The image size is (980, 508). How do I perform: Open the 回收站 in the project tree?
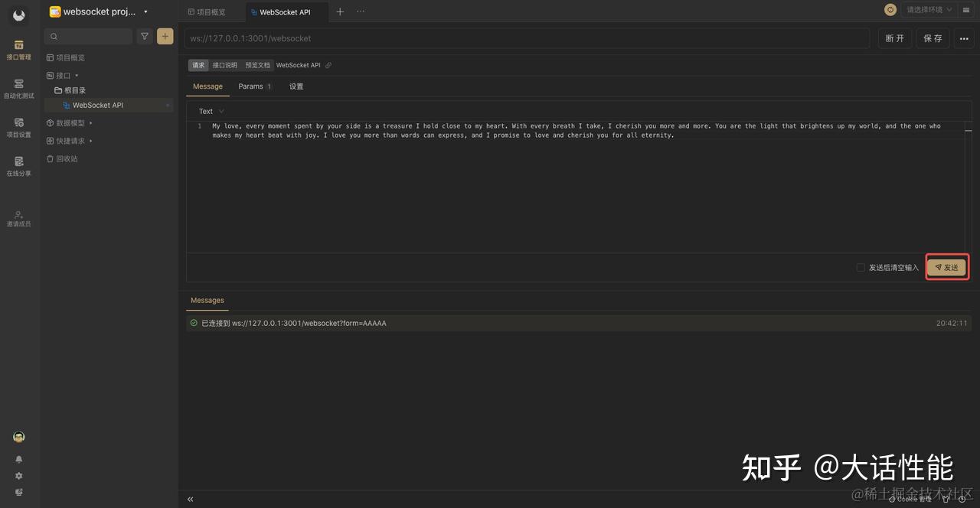[67, 158]
